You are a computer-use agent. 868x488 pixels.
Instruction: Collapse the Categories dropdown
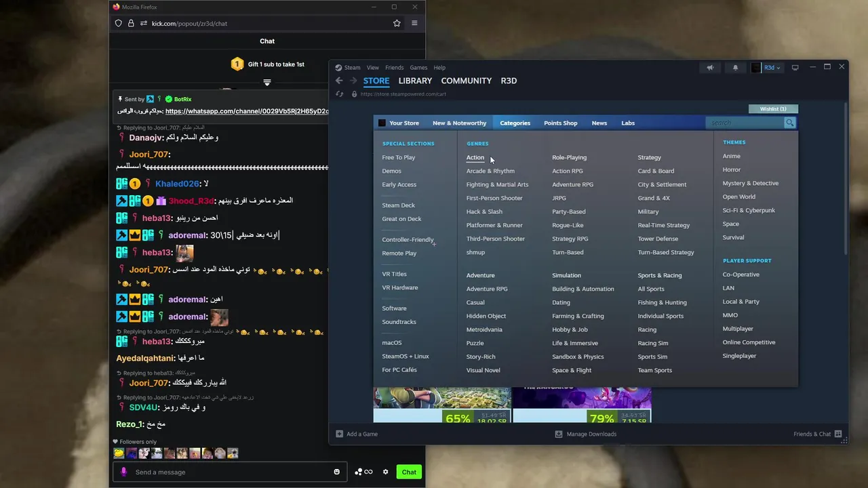coord(515,123)
